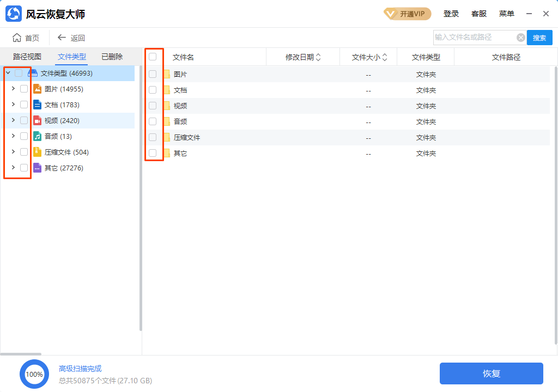The height and width of the screenshot is (392, 558).
Task: Click the 100% scan progress ring
Action: point(34,374)
